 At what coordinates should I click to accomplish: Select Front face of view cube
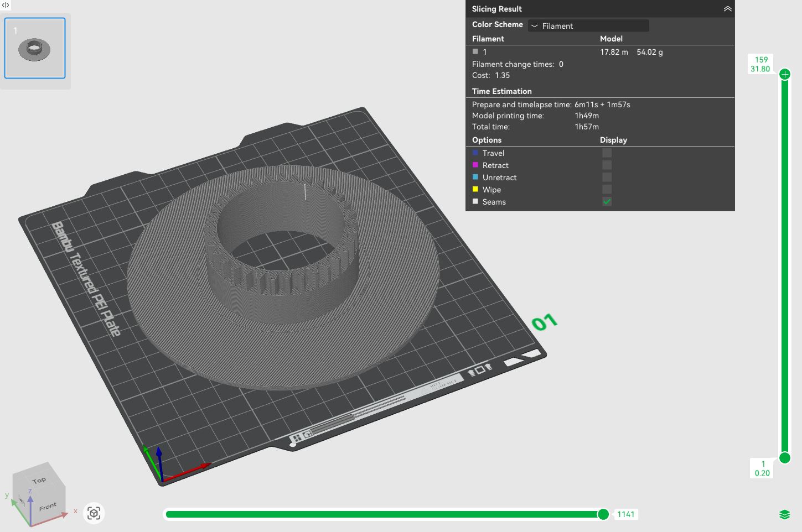tap(48, 506)
